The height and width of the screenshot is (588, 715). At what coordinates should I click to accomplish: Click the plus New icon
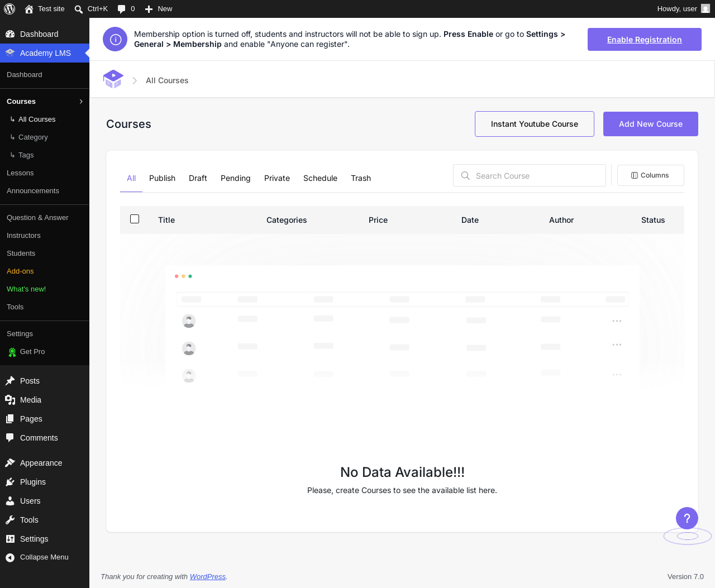click(149, 9)
